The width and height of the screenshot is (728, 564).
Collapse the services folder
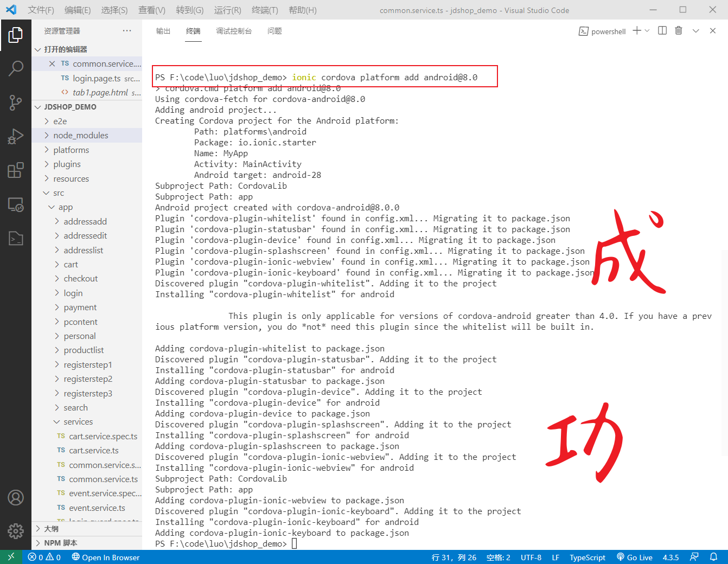coord(87,422)
